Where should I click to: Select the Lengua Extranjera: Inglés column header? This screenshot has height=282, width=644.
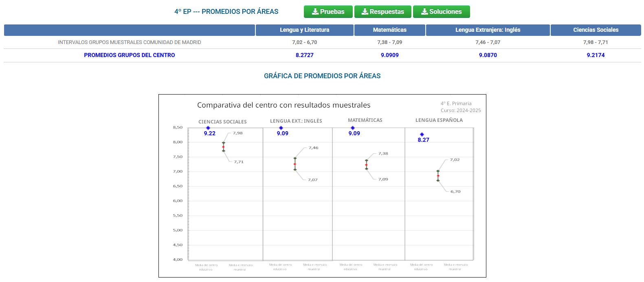pyautogui.click(x=488, y=30)
